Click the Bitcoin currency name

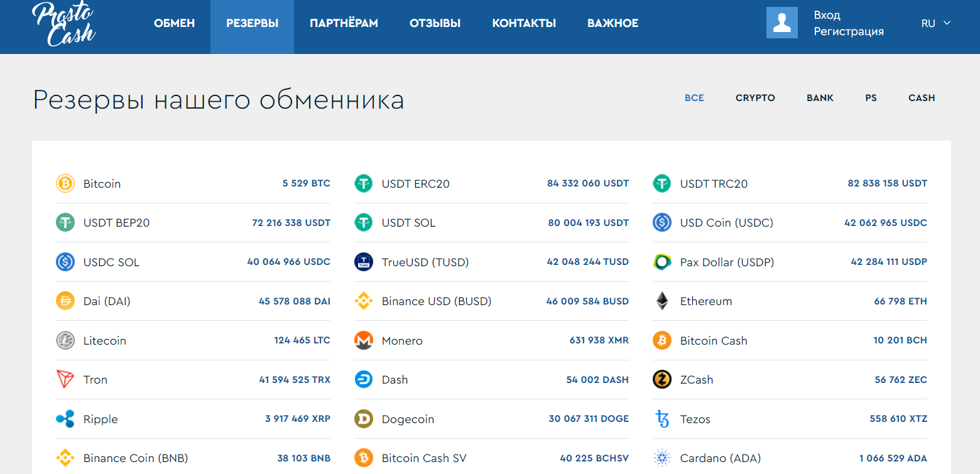[102, 184]
